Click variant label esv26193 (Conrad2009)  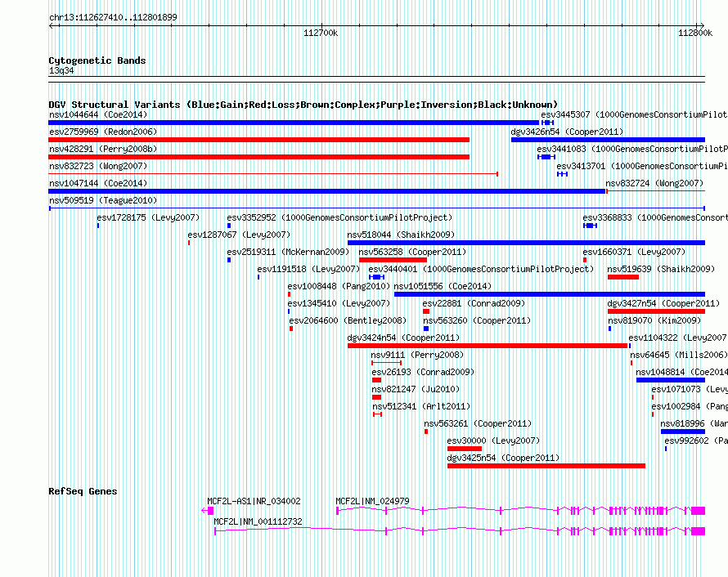423,372
